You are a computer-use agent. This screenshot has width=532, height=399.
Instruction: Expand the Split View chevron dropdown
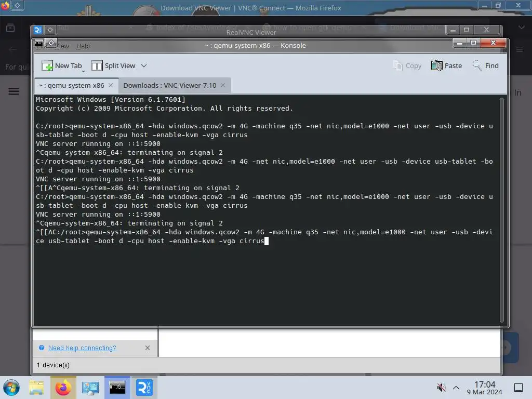(x=144, y=65)
